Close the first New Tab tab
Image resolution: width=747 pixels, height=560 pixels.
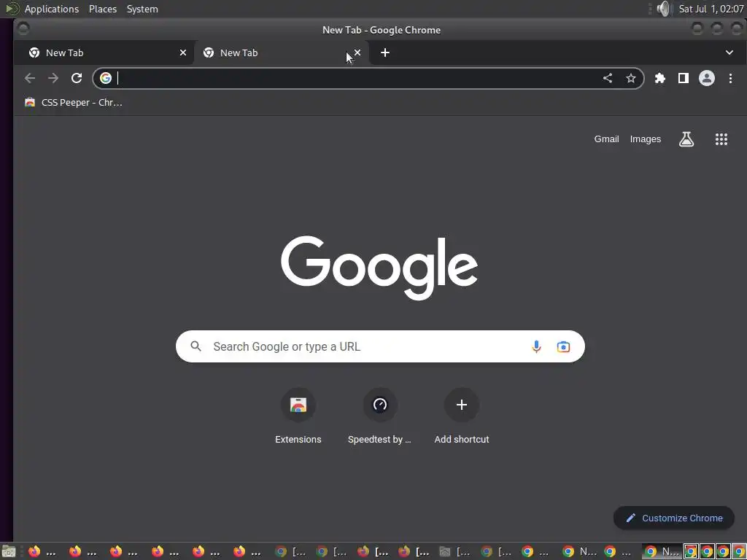pos(183,52)
